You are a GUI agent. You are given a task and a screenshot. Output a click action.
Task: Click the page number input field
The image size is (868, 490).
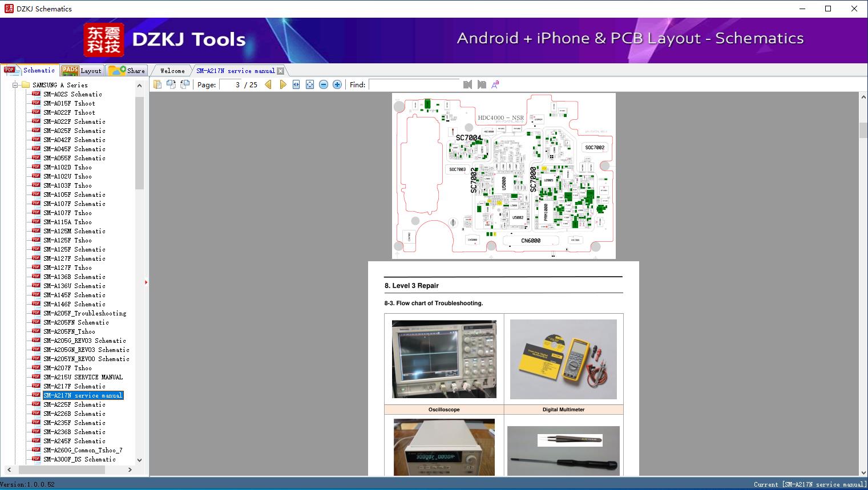[230, 84]
